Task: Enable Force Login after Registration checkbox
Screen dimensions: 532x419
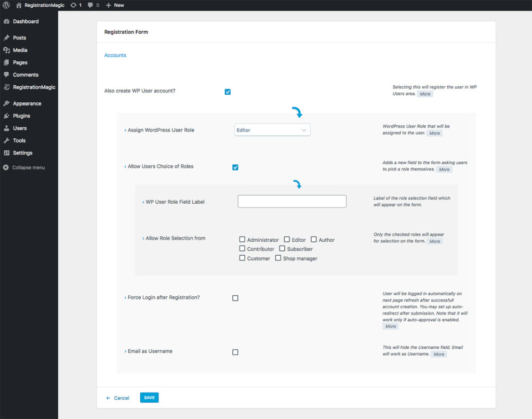Action: (x=235, y=298)
